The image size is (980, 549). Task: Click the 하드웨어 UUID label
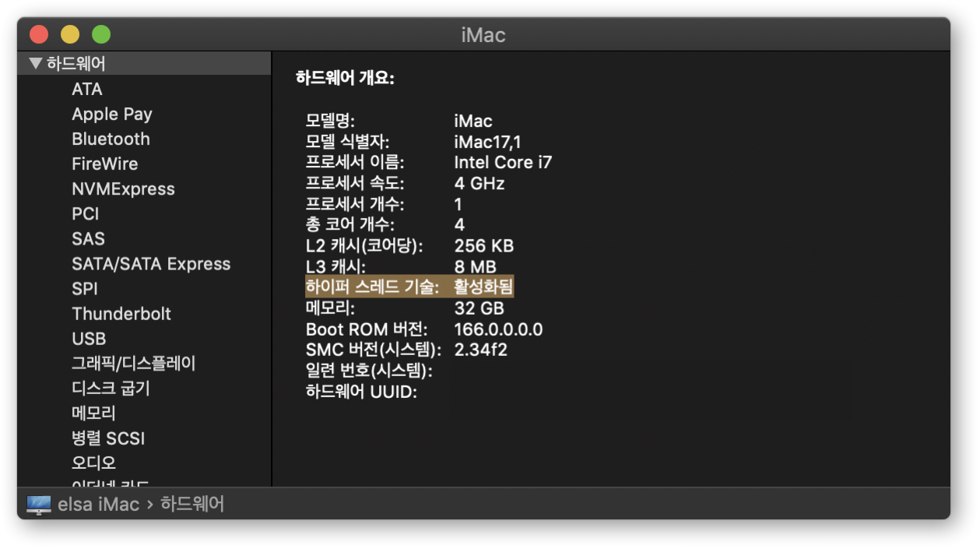pos(361,392)
